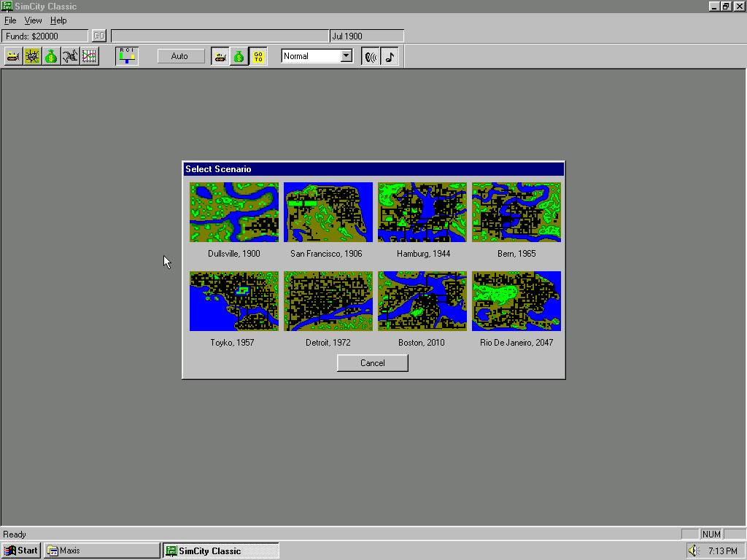Click the 'Rio De Janeiro, 2047' label
Viewport: 747px width, 560px height.
pyautogui.click(x=516, y=343)
